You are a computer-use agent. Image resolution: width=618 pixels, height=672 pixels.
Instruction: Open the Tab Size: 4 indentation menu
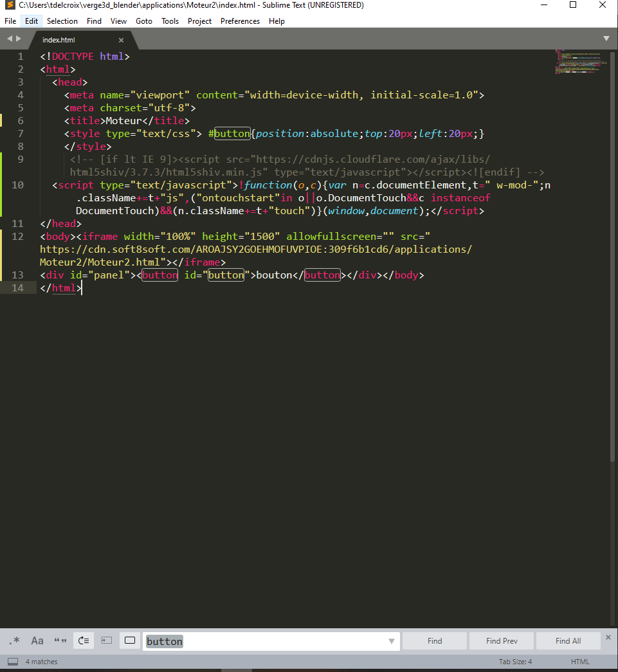coord(515,662)
